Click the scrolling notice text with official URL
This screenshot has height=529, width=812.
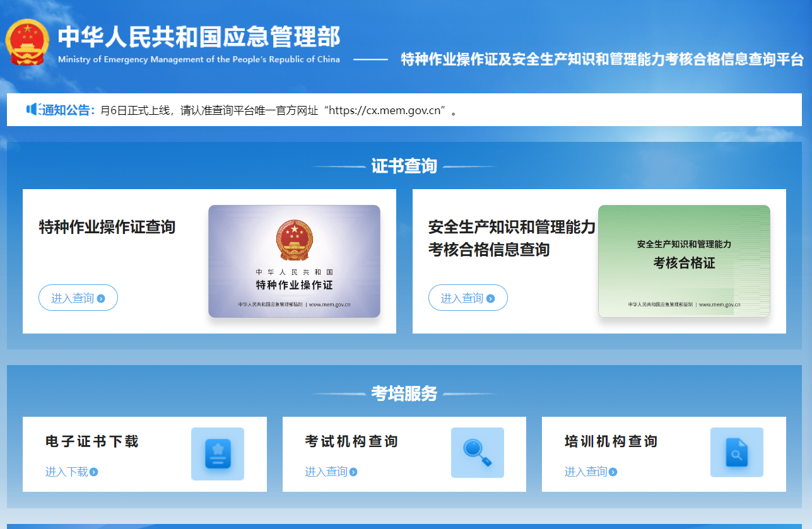[x=278, y=110]
